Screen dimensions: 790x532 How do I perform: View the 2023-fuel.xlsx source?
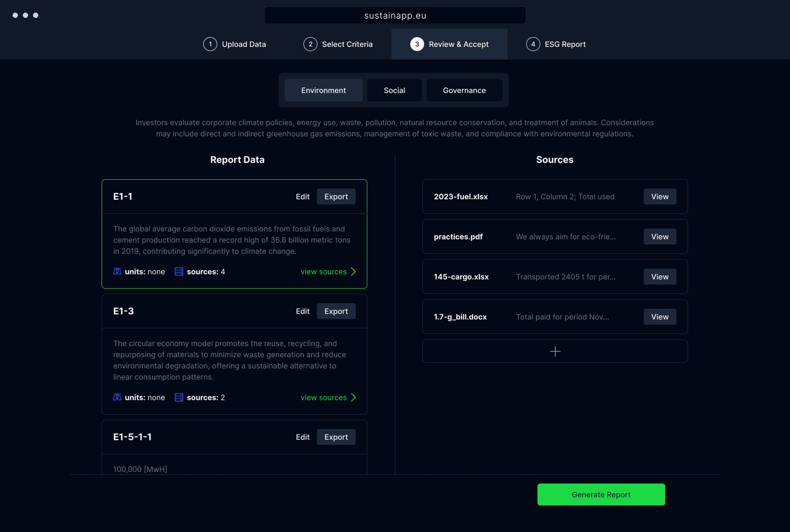[x=660, y=197]
